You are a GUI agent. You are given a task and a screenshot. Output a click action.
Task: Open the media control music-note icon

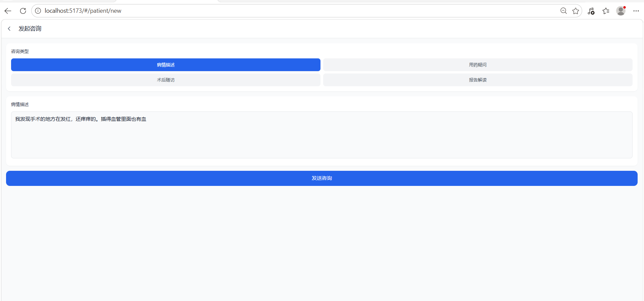(591, 11)
